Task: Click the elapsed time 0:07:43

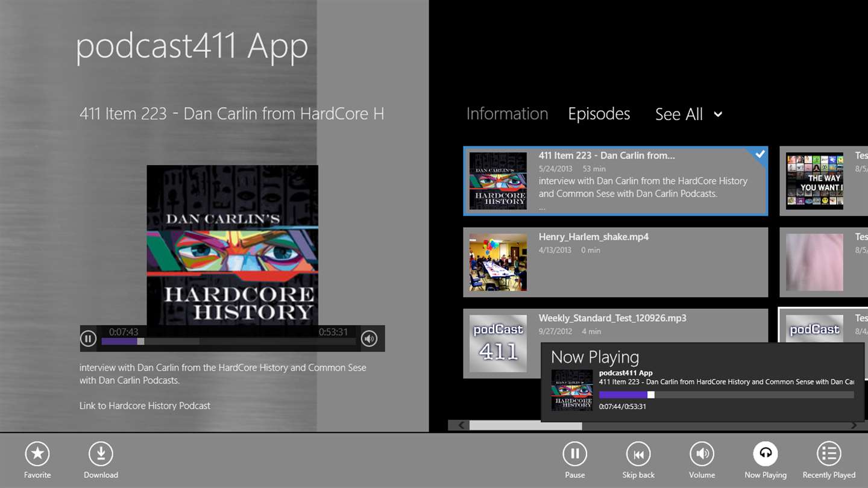Action: point(124,332)
